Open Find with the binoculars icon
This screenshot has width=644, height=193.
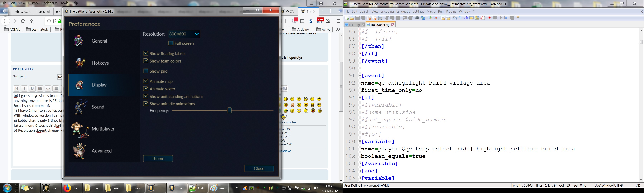pos(417,18)
